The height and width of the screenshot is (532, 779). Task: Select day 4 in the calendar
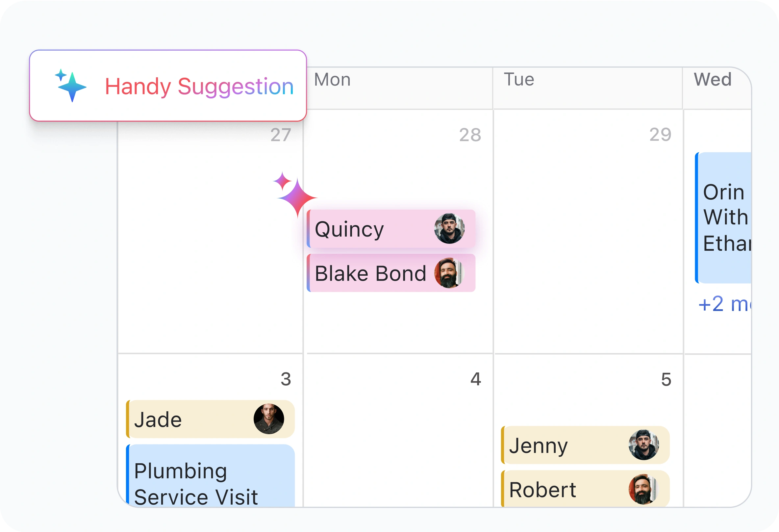point(475,379)
